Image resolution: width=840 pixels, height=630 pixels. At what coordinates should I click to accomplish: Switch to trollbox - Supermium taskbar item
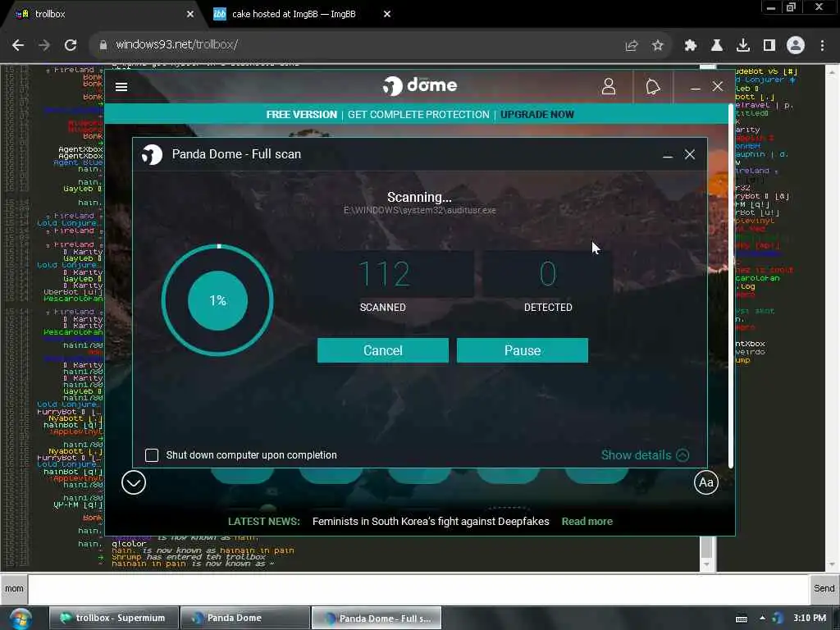tap(113, 619)
